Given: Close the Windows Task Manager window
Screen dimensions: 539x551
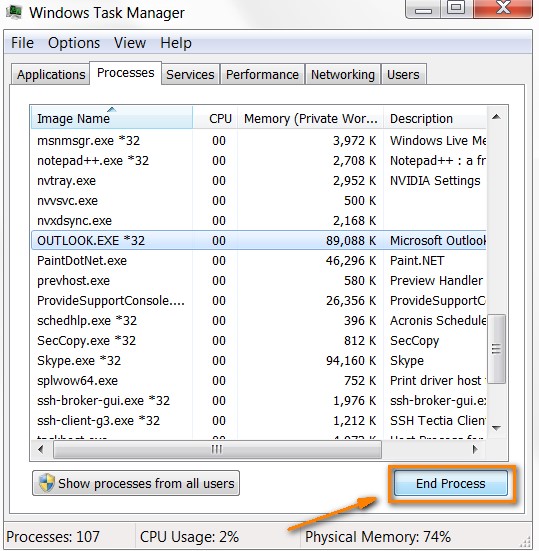Looking at the screenshot, I should click(x=503, y=8).
